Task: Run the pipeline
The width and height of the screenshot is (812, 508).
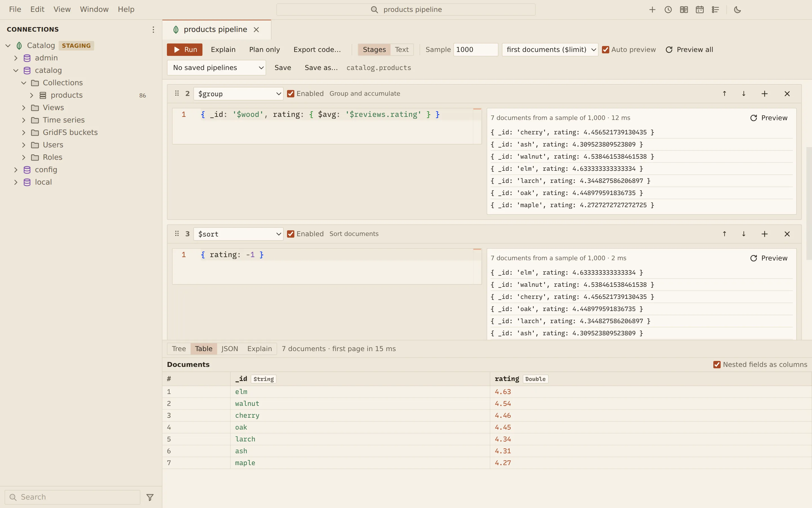Action: point(185,50)
